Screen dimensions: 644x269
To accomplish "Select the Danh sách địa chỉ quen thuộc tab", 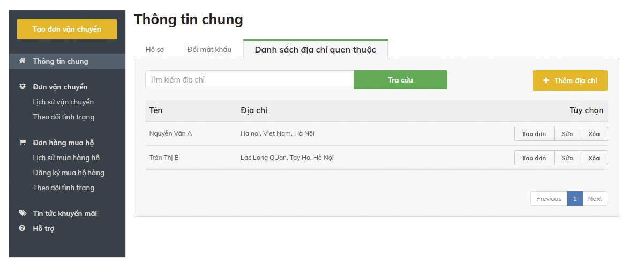I will [315, 50].
